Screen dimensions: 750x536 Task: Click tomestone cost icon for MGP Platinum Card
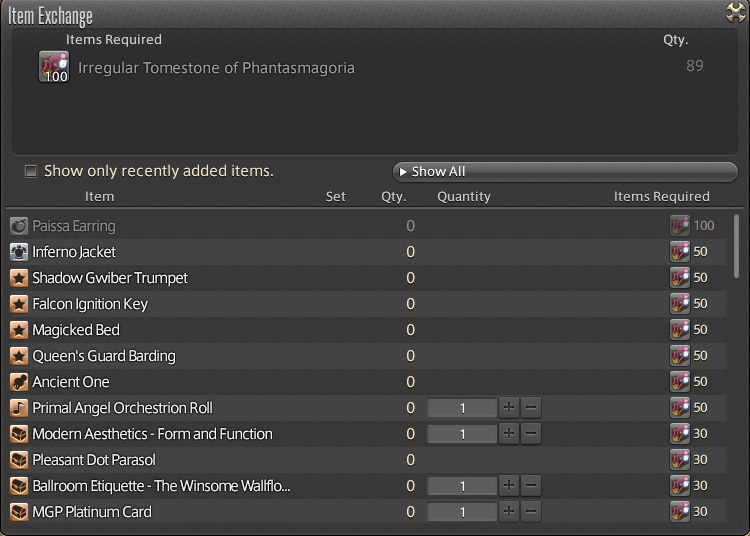pyautogui.click(x=680, y=512)
